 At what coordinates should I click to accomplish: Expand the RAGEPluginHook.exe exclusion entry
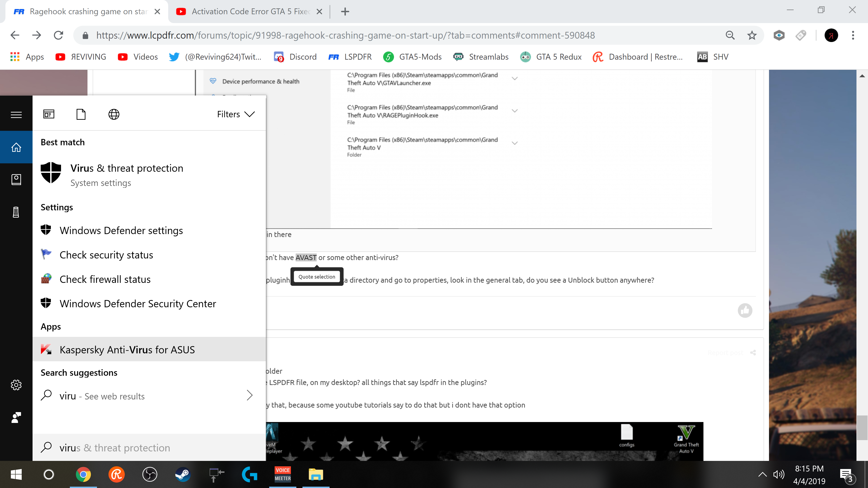514,111
